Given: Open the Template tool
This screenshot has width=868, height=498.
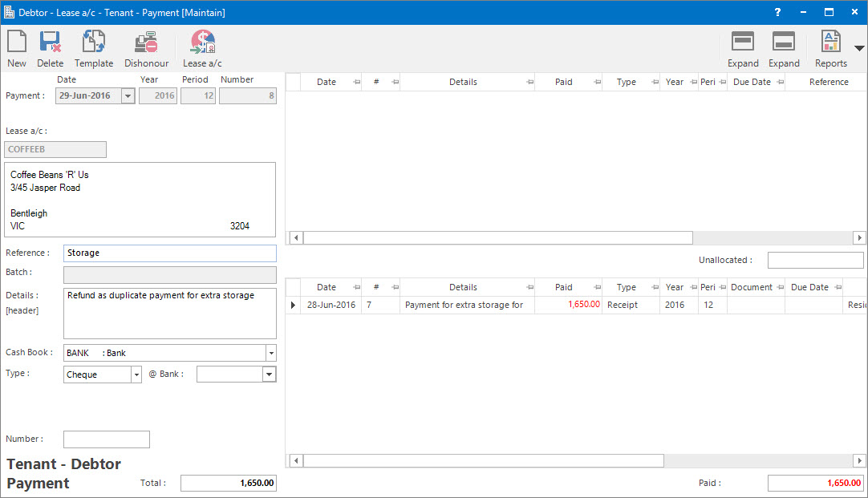Looking at the screenshot, I should point(94,49).
